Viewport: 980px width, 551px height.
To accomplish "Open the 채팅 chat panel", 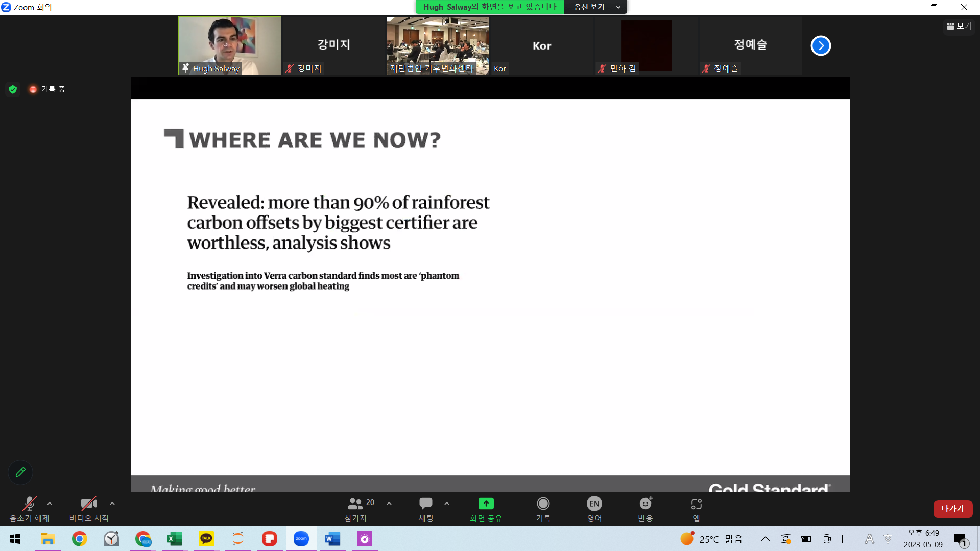I will tap(426, 509).
